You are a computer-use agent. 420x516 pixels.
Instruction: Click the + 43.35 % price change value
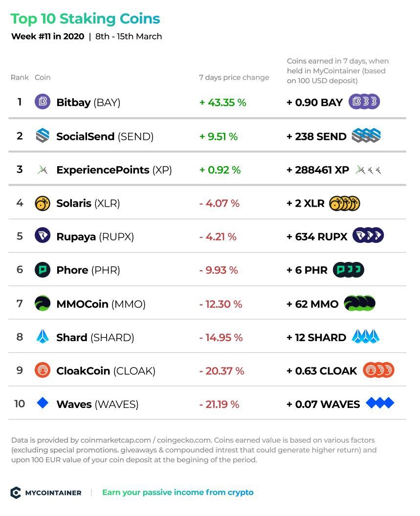click(x=222, y=102)
